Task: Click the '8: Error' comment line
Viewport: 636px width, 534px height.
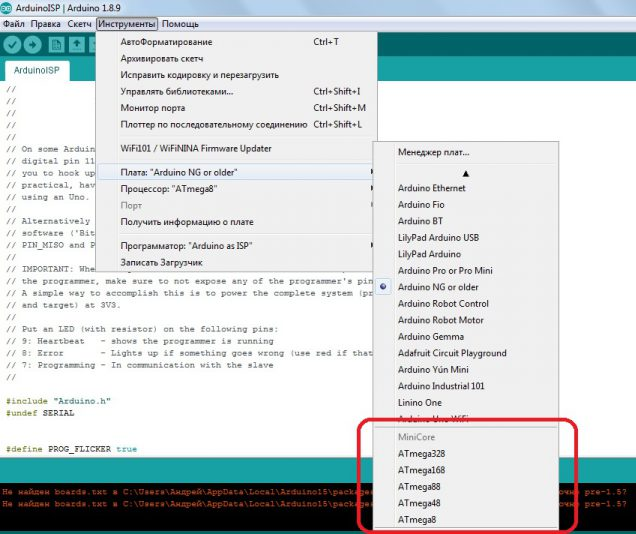Action: tap(189, 353)
